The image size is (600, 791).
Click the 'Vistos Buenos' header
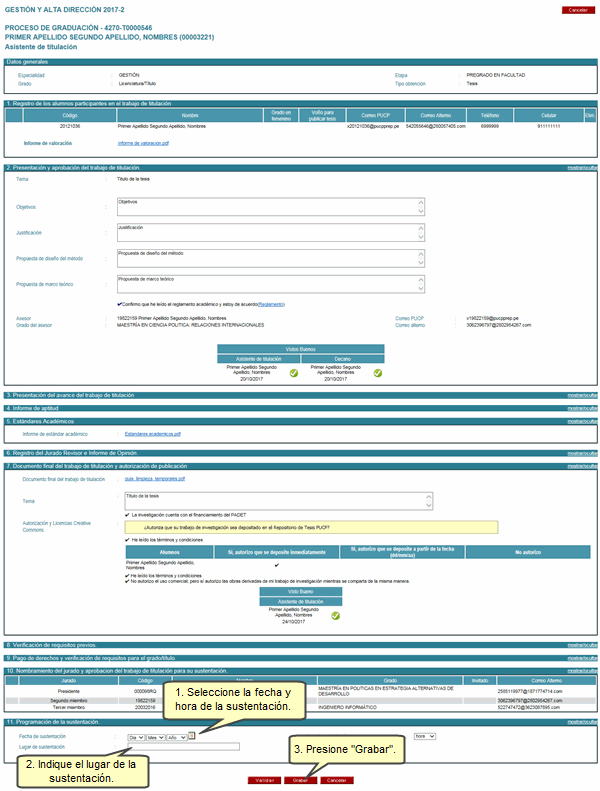301,349
